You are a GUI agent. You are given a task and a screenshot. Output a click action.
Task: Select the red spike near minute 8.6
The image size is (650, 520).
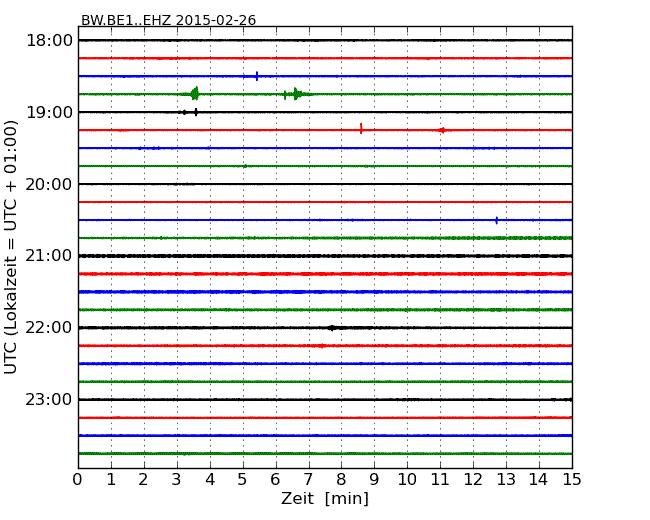361,129
